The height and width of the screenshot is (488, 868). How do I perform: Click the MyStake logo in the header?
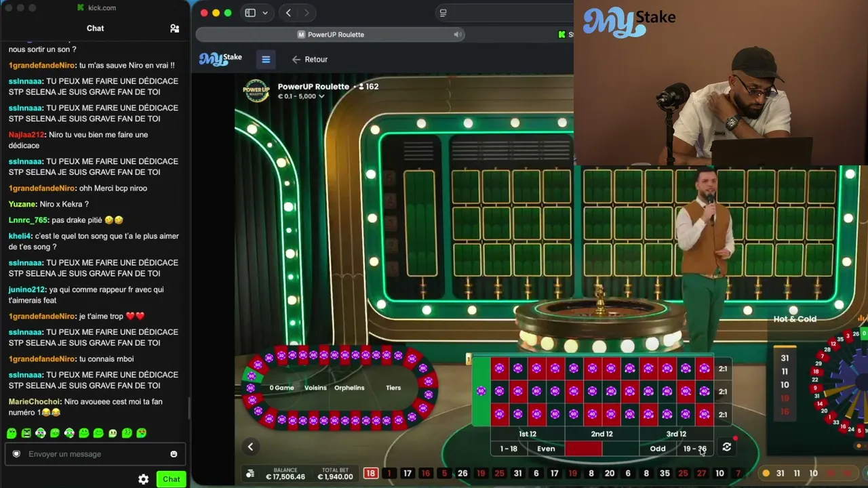220,59
